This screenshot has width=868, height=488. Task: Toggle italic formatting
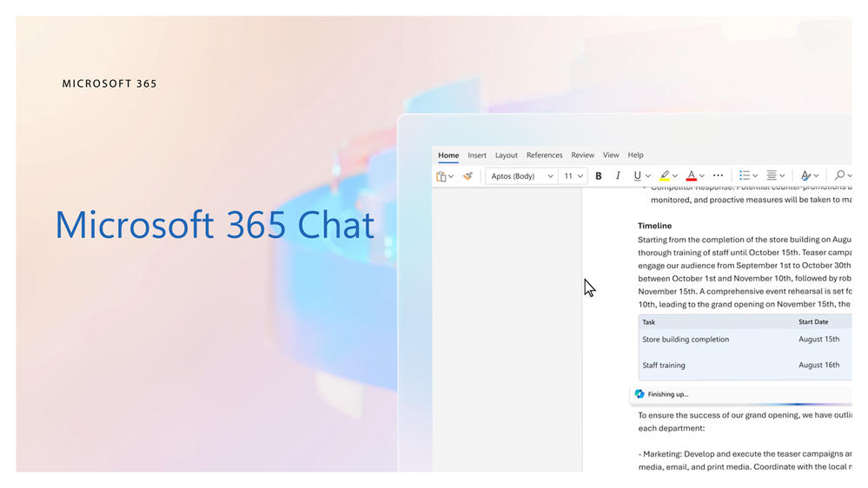618,176
